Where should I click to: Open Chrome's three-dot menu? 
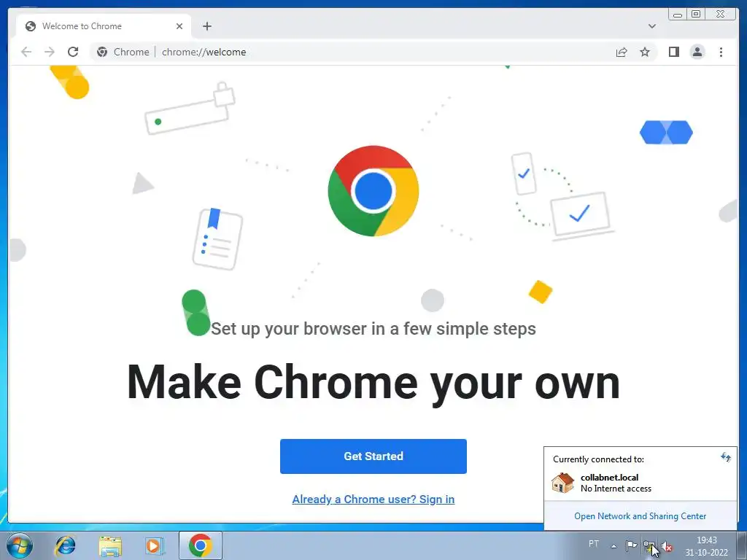(x=721, y=52)
